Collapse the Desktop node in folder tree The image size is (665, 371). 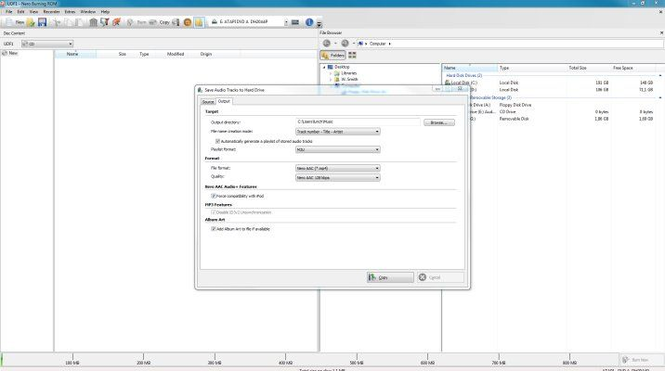tap(324, 67)
